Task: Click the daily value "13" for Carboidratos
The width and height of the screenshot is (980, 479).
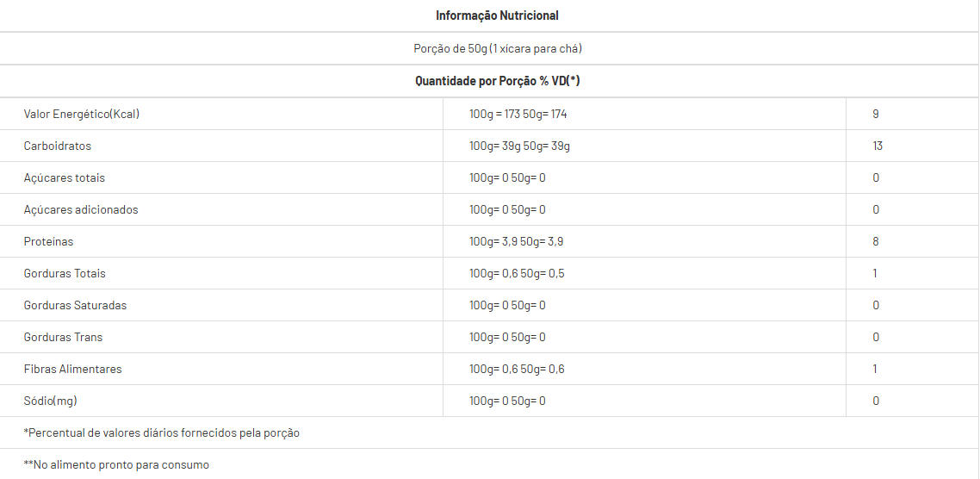Action: tap(878, 146)
